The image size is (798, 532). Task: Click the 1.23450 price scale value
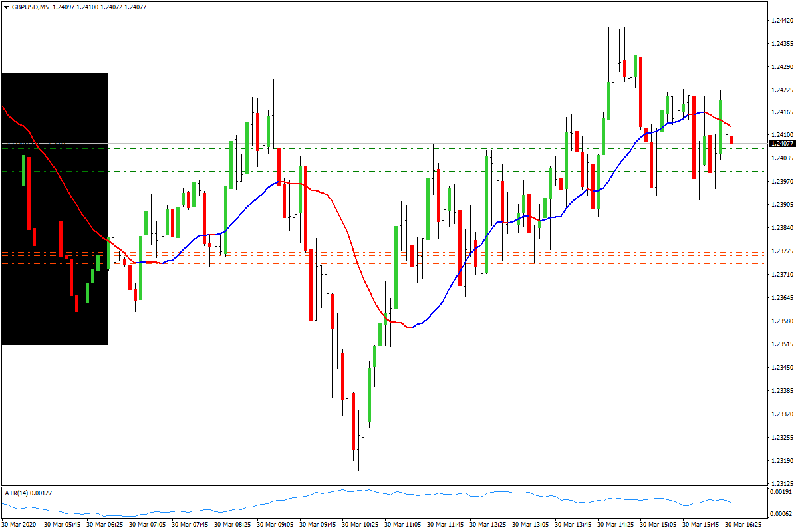(783, 368)
